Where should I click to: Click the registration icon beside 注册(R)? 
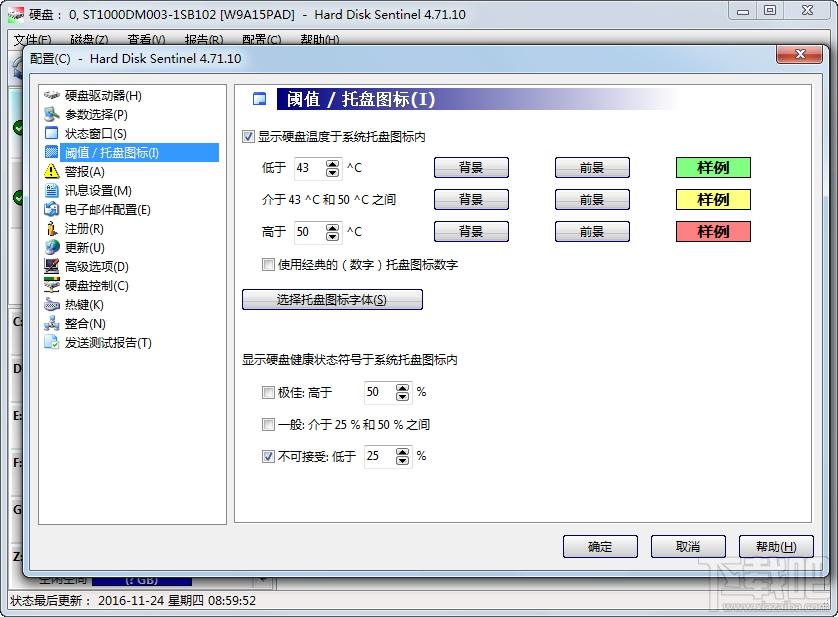[52, 228]
